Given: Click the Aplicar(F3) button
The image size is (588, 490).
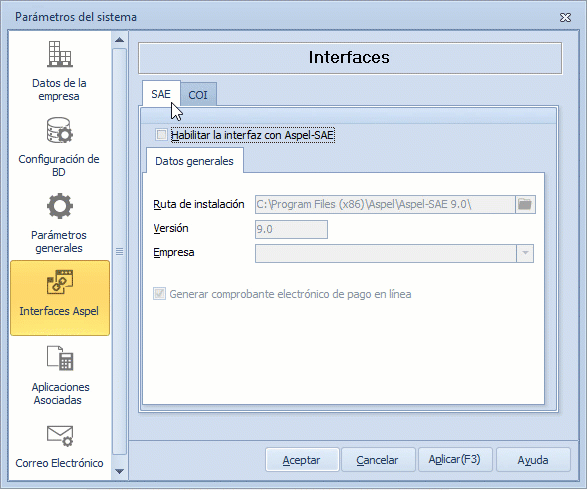Looking at the screenshot, I should (x=454, y=460).
